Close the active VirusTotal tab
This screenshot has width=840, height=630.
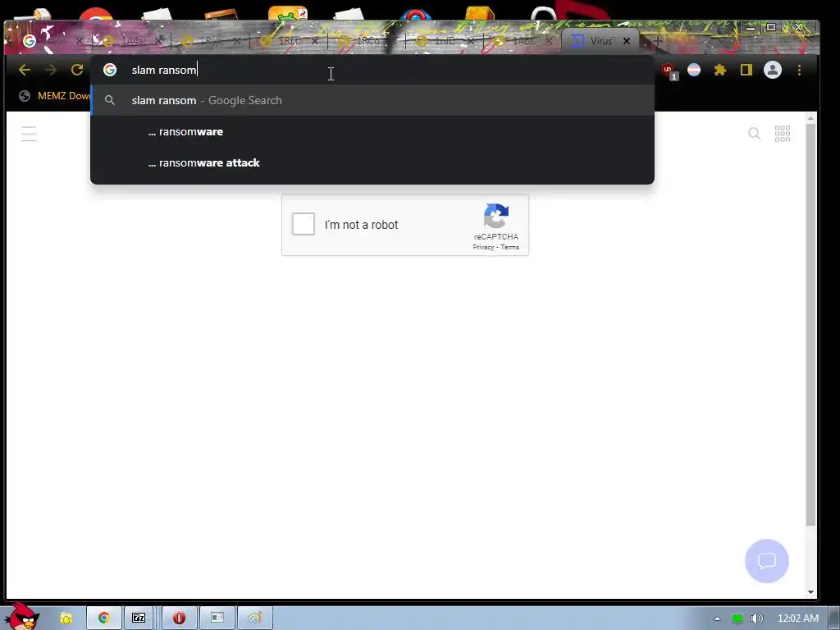626,41
